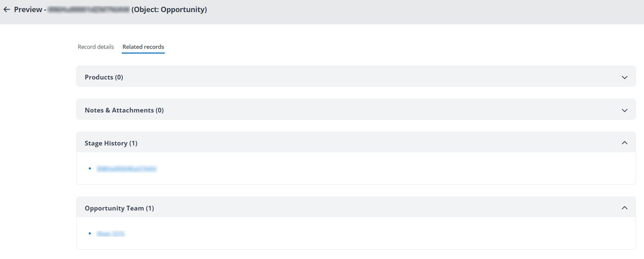This screenshot has height=259, width=644.
Task: Switch to the Record details tab
Action: [x=96, y=47]
